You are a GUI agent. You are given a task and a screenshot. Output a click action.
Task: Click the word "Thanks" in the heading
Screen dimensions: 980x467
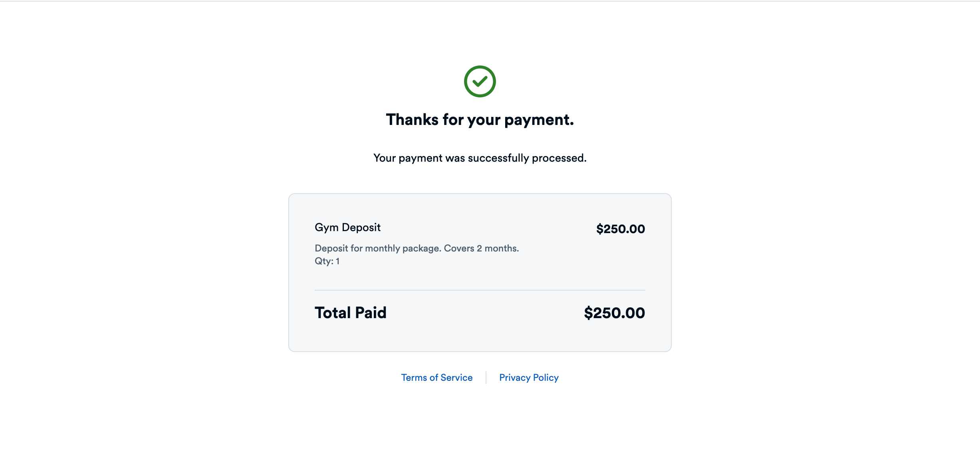(412, 120)
